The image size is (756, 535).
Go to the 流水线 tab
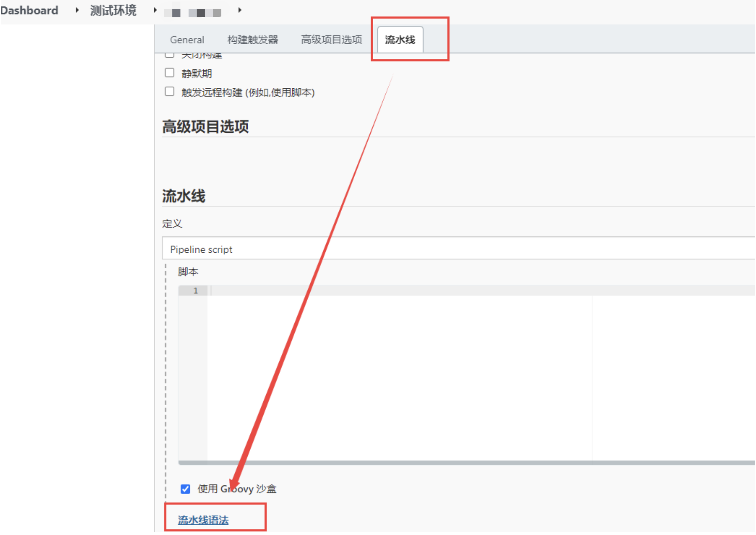[400, 40]
